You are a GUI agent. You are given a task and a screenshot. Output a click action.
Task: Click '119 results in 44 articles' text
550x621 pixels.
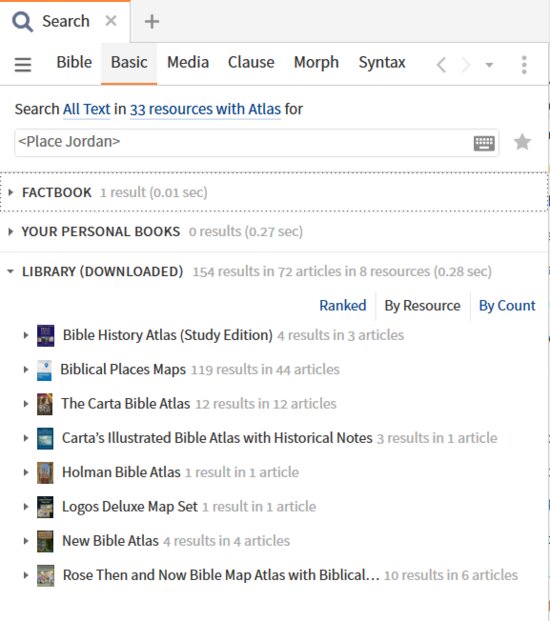click(265, 370)
